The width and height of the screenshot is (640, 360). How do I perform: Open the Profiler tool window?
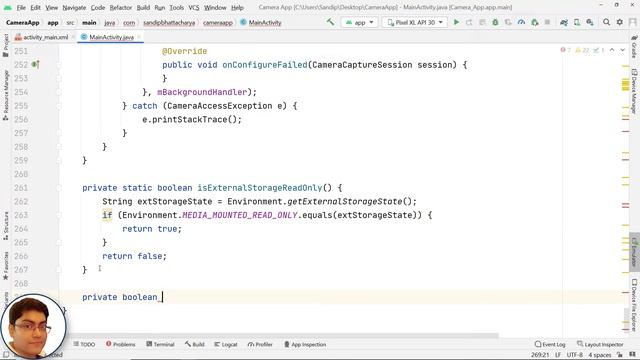260,344
